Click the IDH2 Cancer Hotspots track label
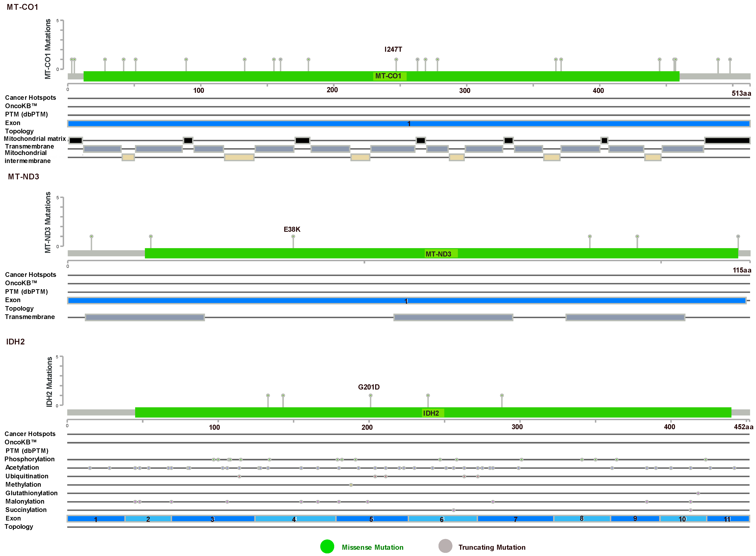Image resolution: width=756 pixels, height=556 pixels. [x=30, y=434]
